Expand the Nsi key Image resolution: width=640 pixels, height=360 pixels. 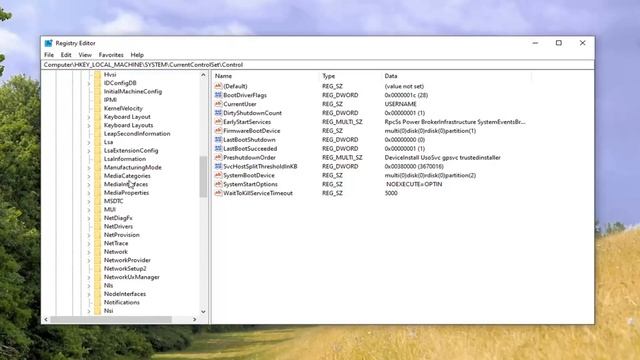pyautogui.click(x=89, y=311)
